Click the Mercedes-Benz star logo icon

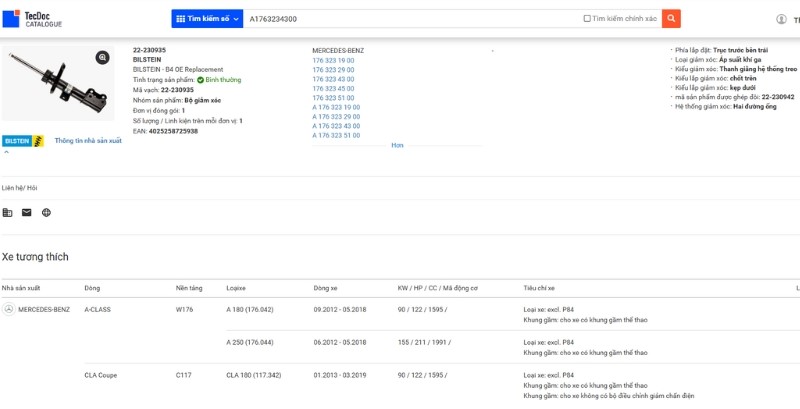(x=9, y=309)
